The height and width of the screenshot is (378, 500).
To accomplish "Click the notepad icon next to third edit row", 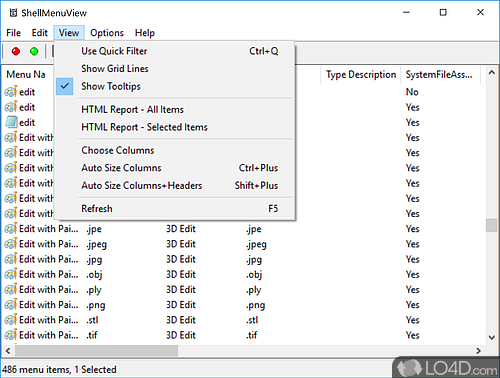I will pyautogui.click(x=11, y=122).
